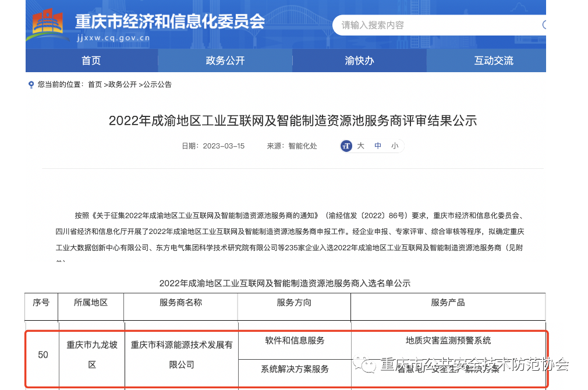Open the 政务公开 navigation tab

[225, 61]
